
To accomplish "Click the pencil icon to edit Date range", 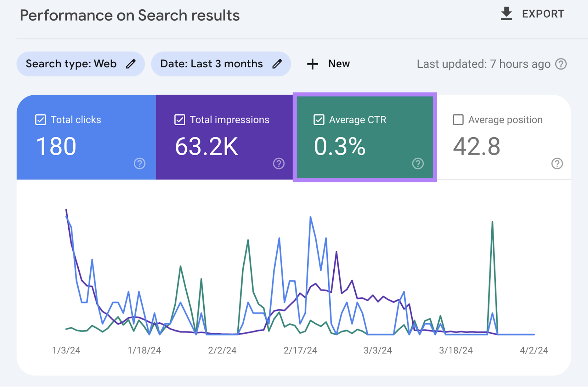I will point(277,64).
